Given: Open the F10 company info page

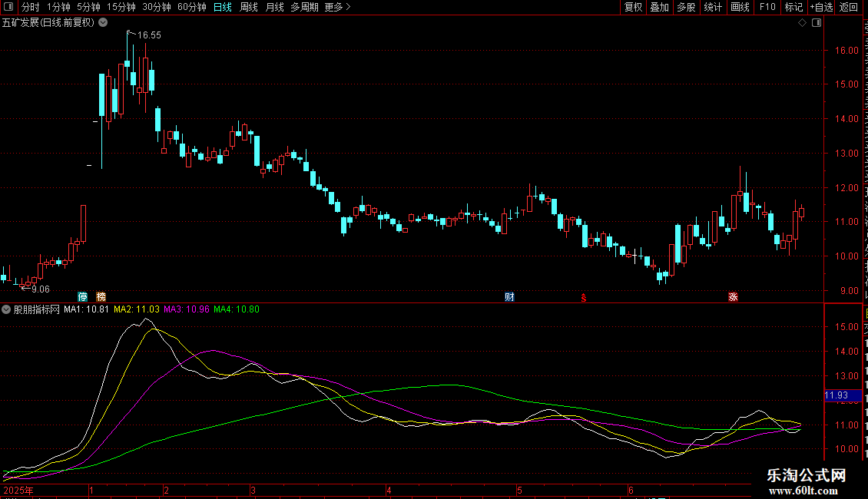Looking at the screenshot, I should 767,7.
